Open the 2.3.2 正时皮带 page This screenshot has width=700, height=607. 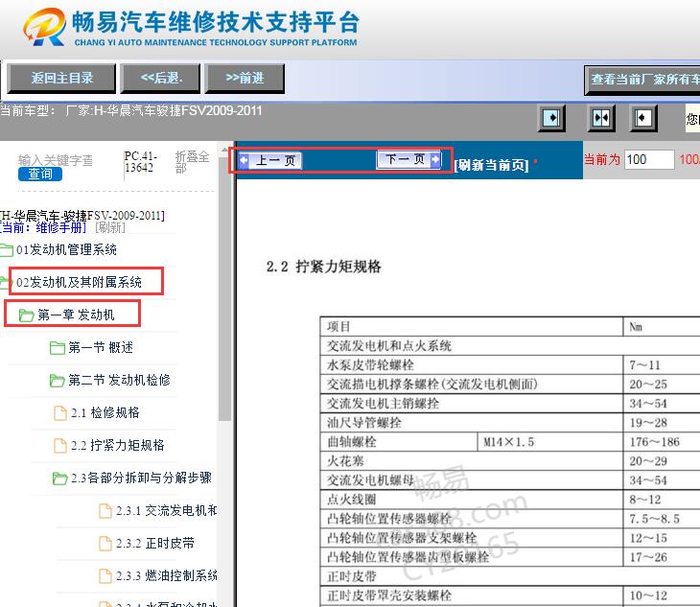155,543
